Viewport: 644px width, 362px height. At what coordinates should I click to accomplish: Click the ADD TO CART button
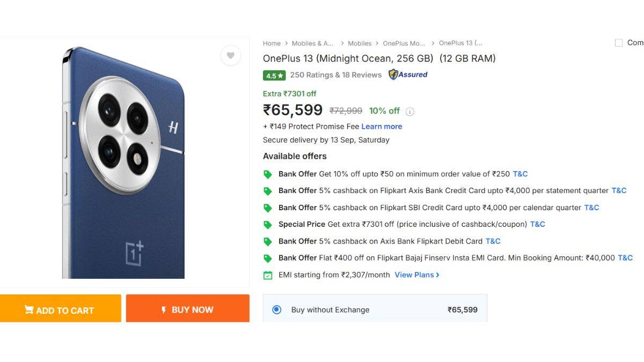(61, 309)
